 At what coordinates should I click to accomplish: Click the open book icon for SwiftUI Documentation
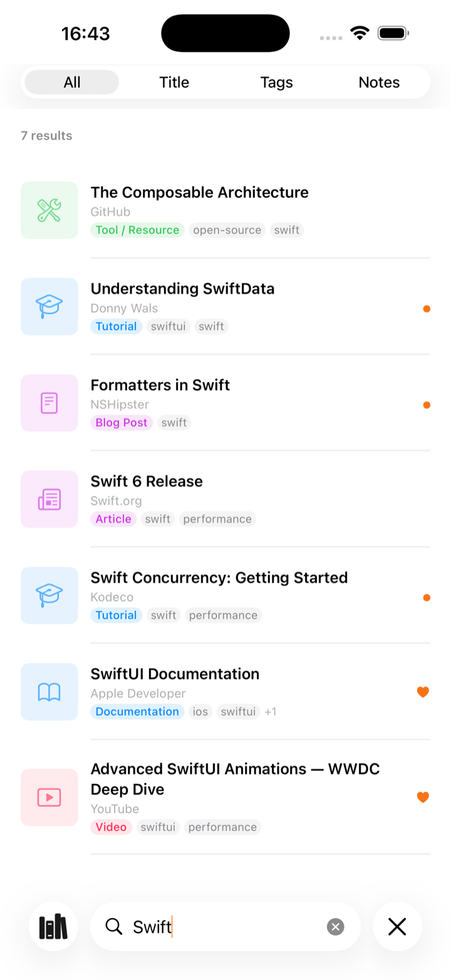coord(49,692)
